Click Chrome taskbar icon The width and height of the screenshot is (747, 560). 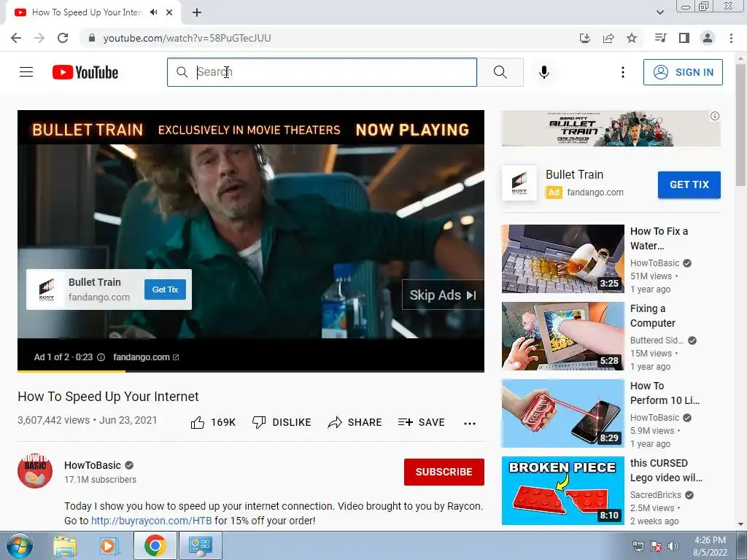click(x=155, y=545)
